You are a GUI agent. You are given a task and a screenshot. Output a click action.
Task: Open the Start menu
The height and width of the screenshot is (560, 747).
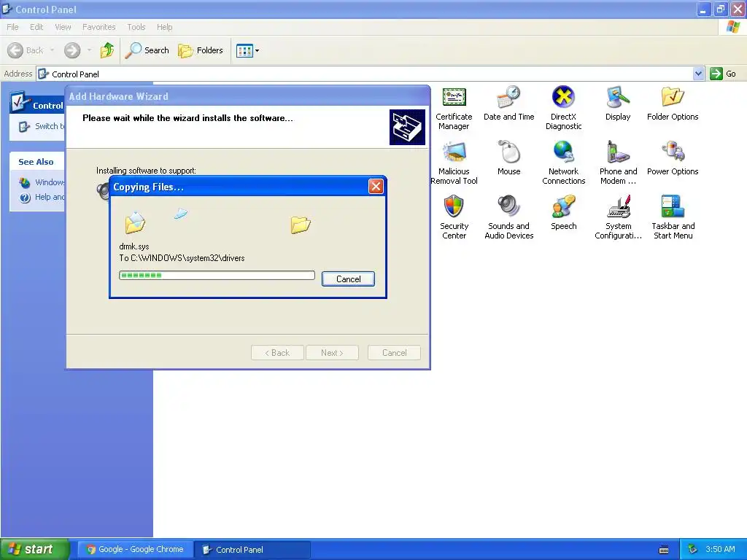coord(34,550)
